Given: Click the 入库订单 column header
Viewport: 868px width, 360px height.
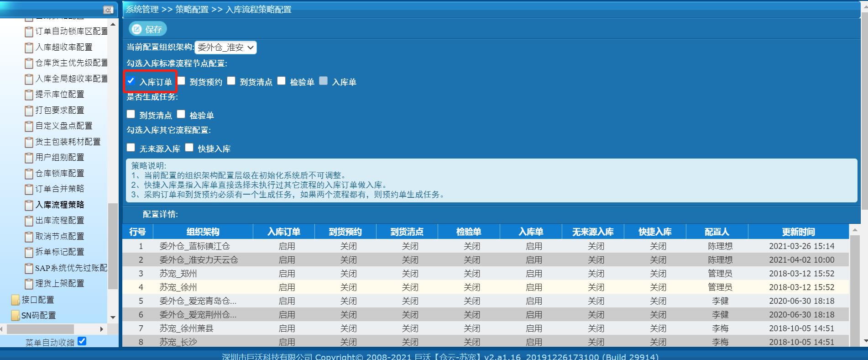Looking at the screenshot, I should point(284,232).
